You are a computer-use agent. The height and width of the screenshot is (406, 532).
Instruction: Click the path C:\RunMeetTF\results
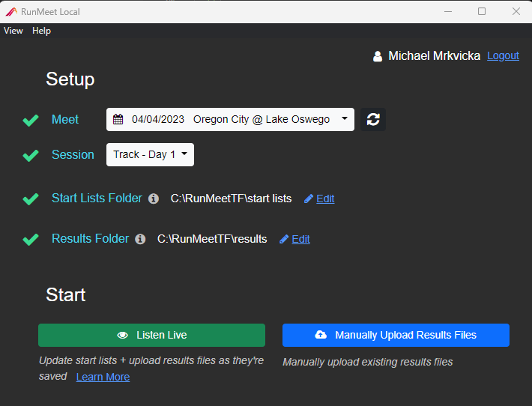(x=212, y=239)
